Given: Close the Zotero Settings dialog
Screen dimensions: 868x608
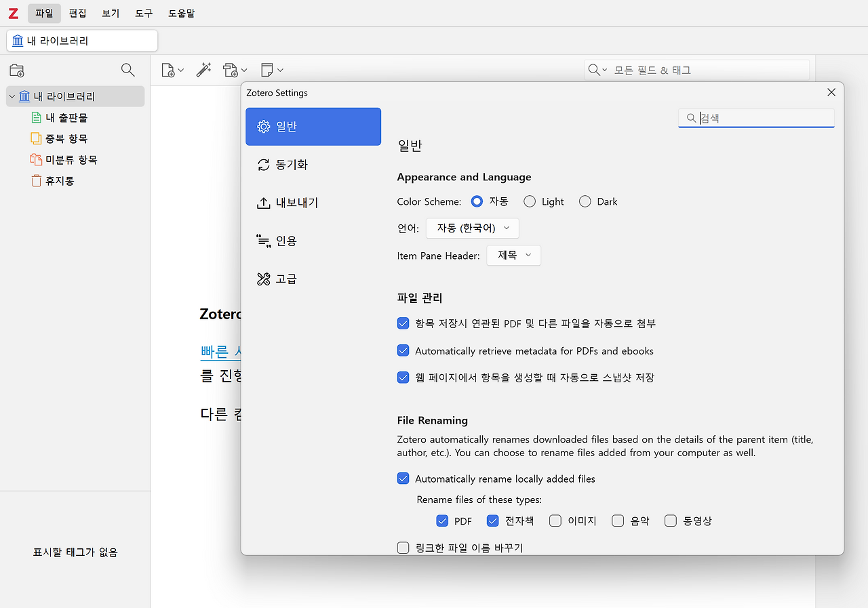Looking at the screenshot, I should [831, 92].
